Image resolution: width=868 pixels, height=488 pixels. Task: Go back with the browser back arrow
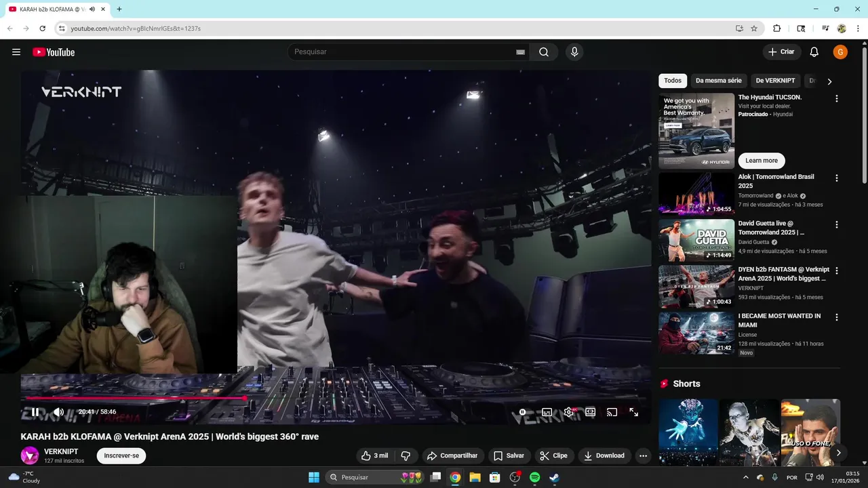(x=9, y=28)
